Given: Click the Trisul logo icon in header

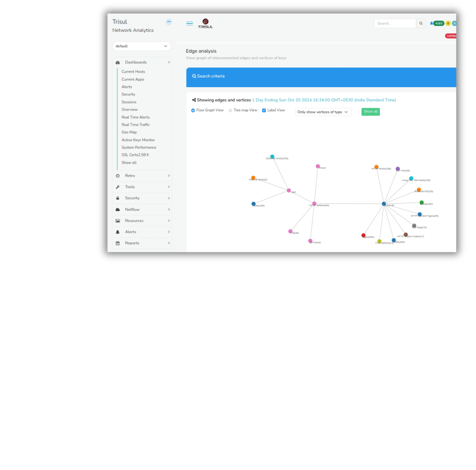Looking at the screenshot, I should (x=206, y=23).
